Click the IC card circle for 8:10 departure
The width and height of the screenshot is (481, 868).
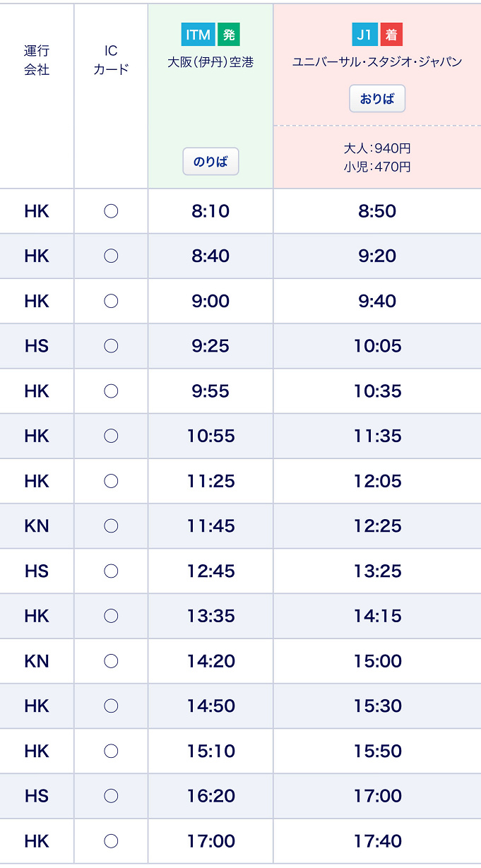111,211
